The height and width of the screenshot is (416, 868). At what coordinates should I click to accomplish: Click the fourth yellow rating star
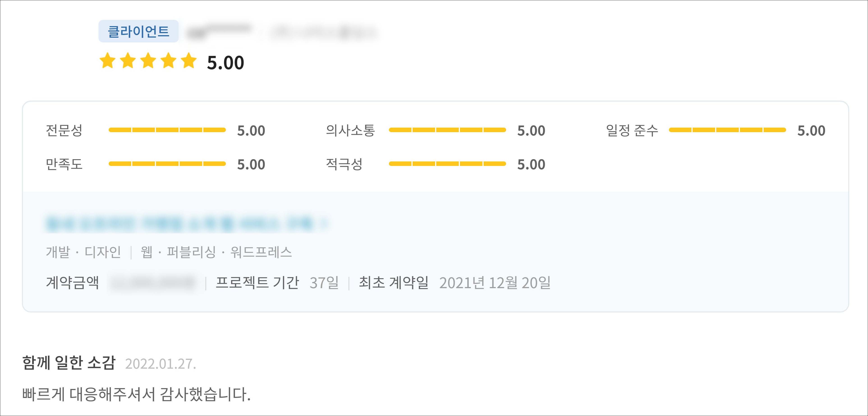(x=168, y=61)
